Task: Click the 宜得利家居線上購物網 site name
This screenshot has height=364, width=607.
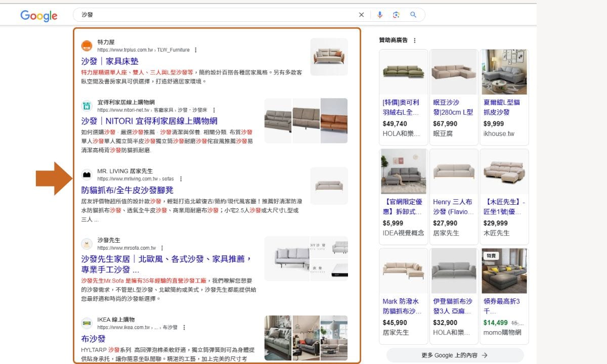Action: coord(126,102)
